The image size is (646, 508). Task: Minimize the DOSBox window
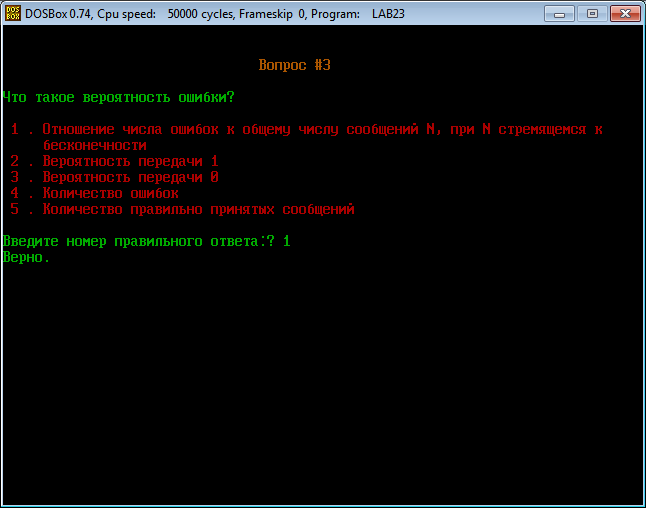coord(559,14)
